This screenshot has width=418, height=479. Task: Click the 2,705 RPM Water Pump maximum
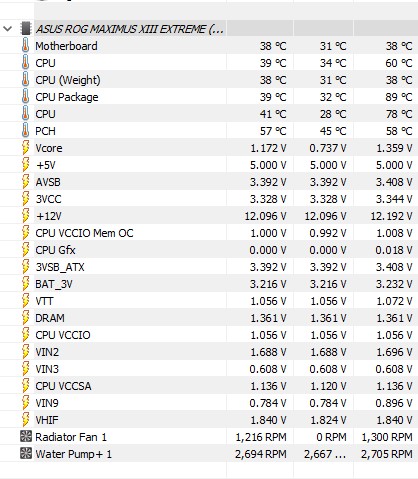coord(387,454)
